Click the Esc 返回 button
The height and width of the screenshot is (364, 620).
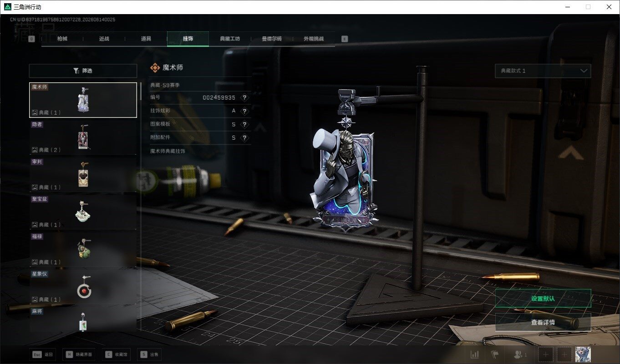44,354
